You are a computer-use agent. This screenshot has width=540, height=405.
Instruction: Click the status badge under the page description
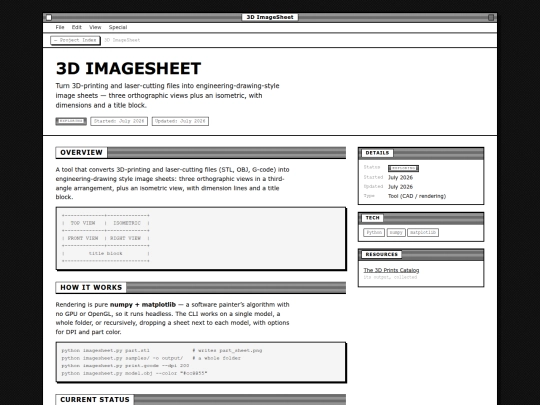(71, 121)
